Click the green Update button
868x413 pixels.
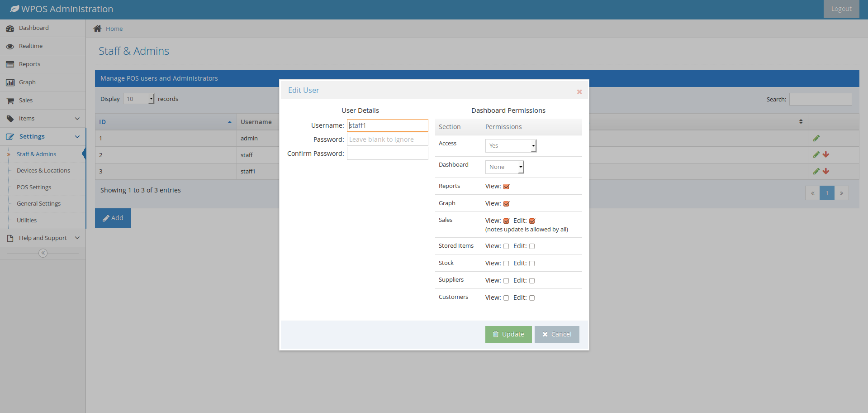point(508,334)
